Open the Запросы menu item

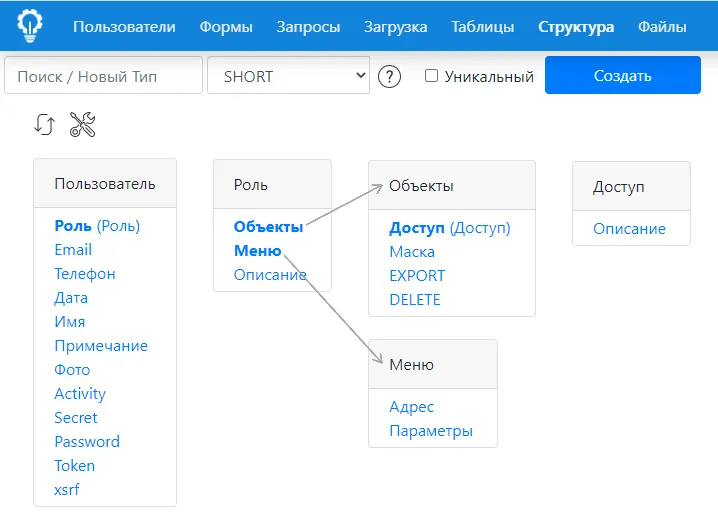(x=308, y=27)
